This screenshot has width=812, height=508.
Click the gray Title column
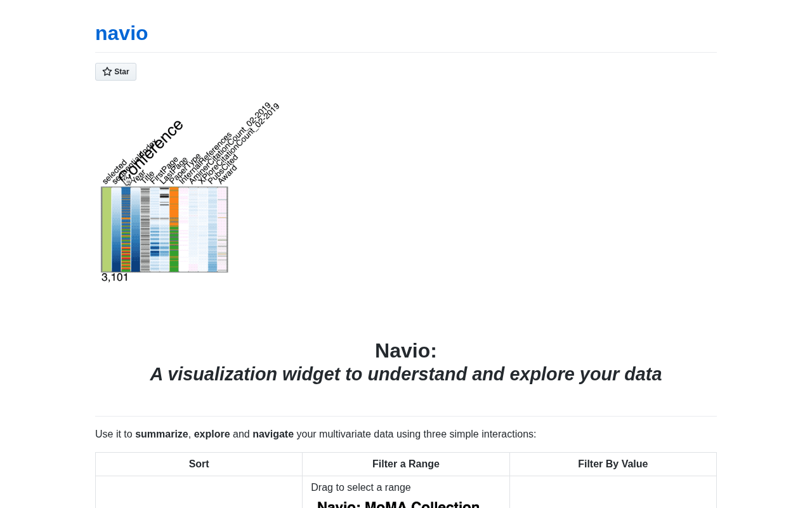click(x=145, y=229)
